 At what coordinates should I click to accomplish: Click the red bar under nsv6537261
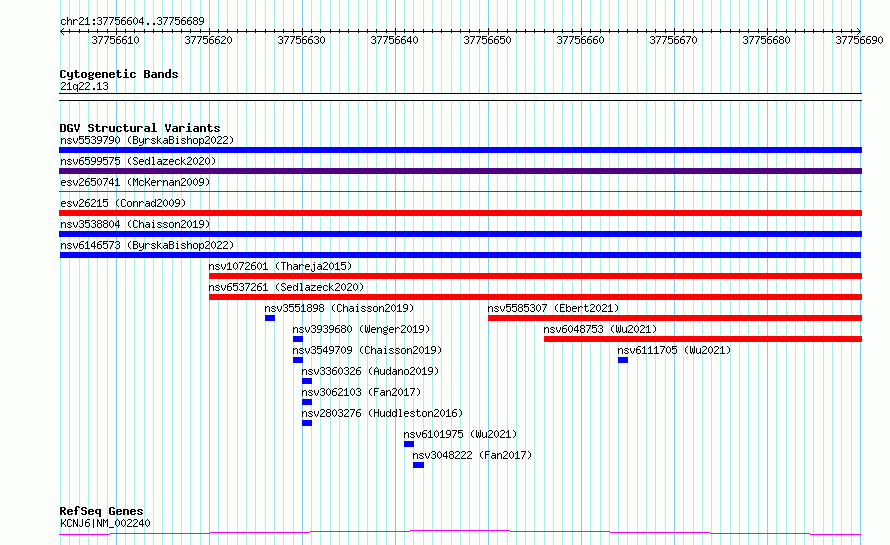pos(535,297)
